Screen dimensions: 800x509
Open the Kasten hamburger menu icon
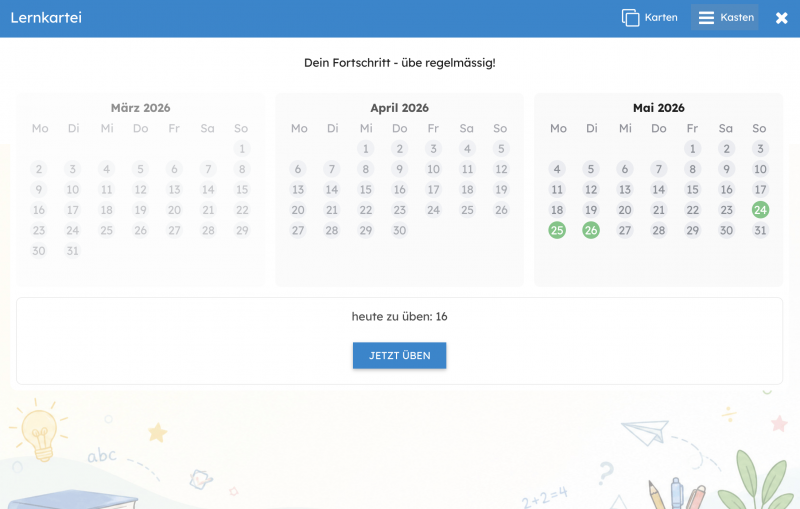pos(706,17)
